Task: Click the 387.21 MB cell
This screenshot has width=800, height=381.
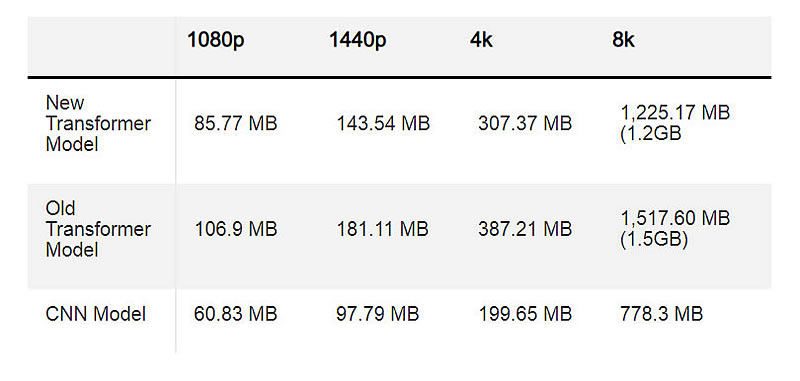Action: click(x=525, y=230)
